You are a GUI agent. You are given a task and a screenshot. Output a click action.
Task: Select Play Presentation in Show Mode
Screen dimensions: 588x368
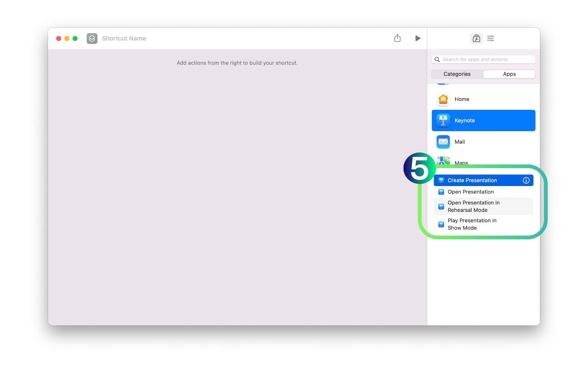point(472,224)
